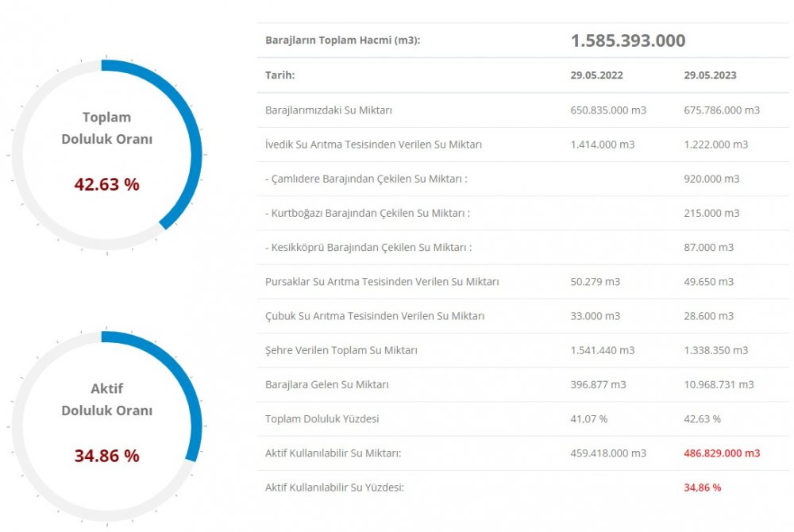Click the Tarih: row label

tap(279, 75)
